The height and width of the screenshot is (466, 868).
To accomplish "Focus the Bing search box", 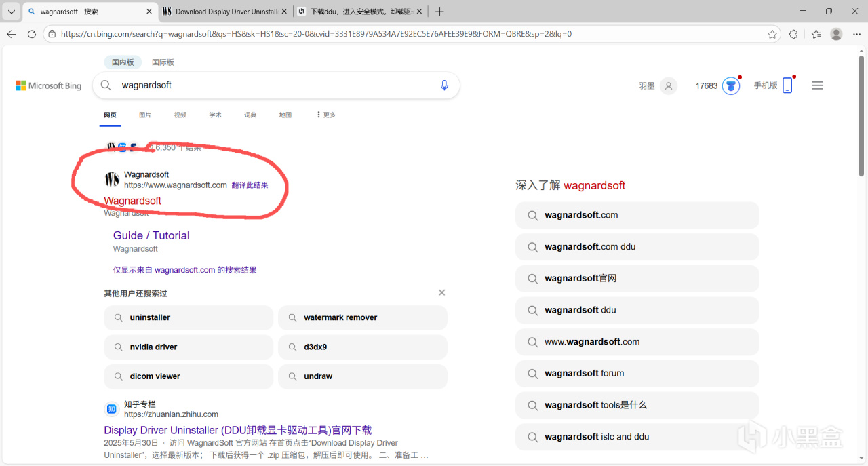I will (x=276, y=85).
